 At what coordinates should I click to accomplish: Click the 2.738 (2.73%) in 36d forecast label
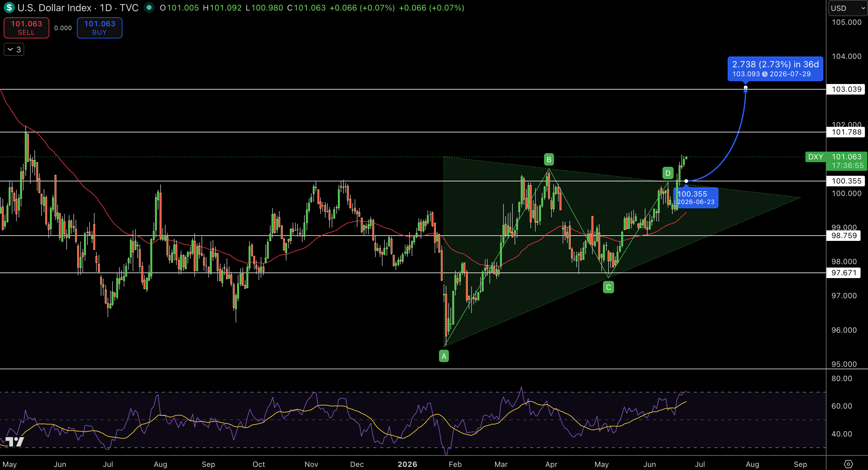pos(775,69)
